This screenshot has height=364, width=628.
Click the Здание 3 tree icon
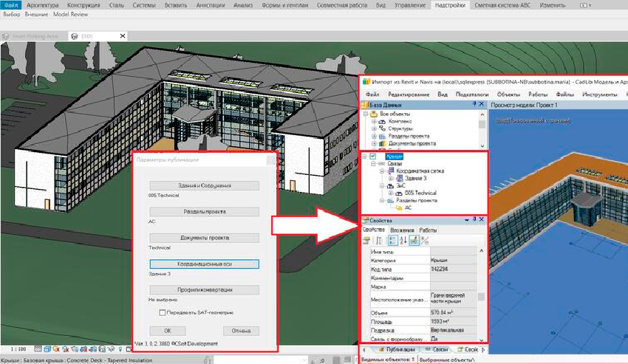[x=400, y=178]
